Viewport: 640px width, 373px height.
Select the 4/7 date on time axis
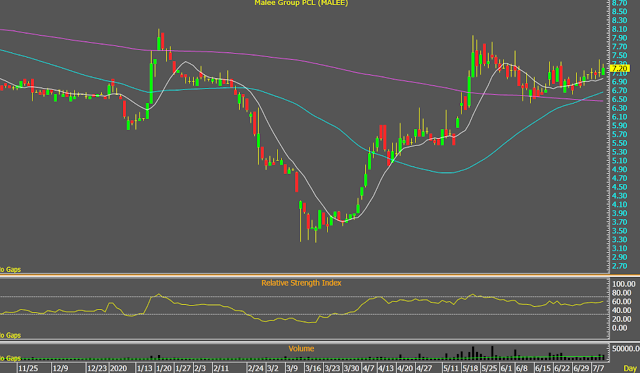coord(368,369)
